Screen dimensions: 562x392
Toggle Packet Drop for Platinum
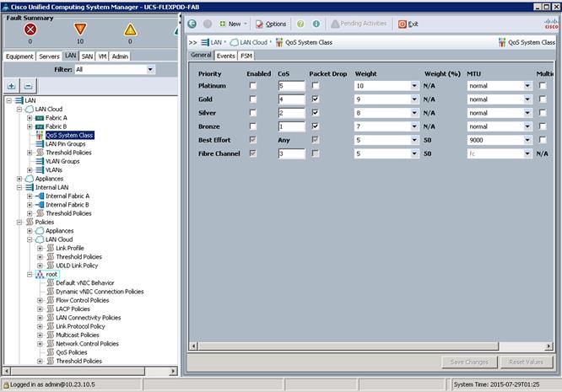(x=316, y=85)
